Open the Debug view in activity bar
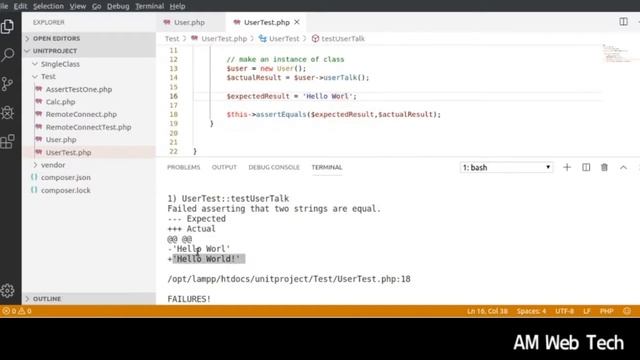Viewport: 640px width, 360px height. [x=7, y=113]
